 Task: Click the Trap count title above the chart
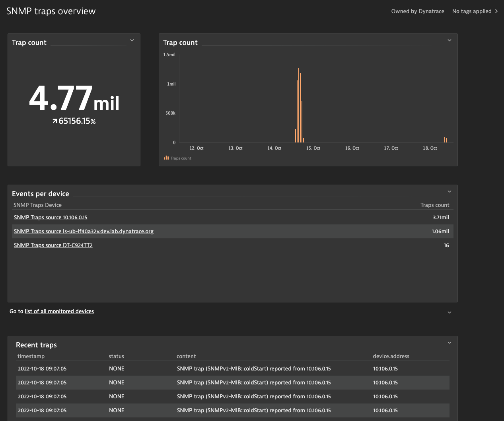[180, 43]
